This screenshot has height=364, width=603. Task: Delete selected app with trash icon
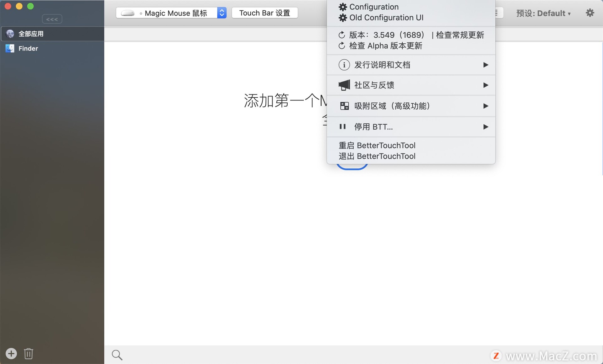point(29,354)
